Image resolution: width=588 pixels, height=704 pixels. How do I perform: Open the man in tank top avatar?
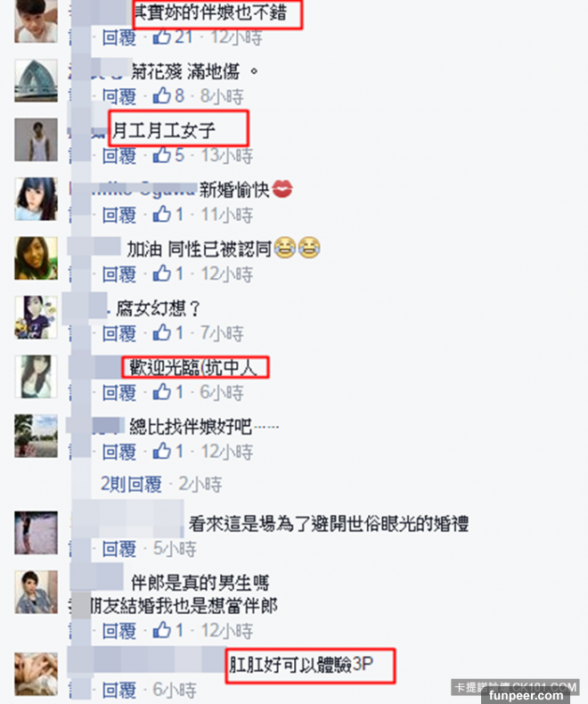click(x=36, y=140)
